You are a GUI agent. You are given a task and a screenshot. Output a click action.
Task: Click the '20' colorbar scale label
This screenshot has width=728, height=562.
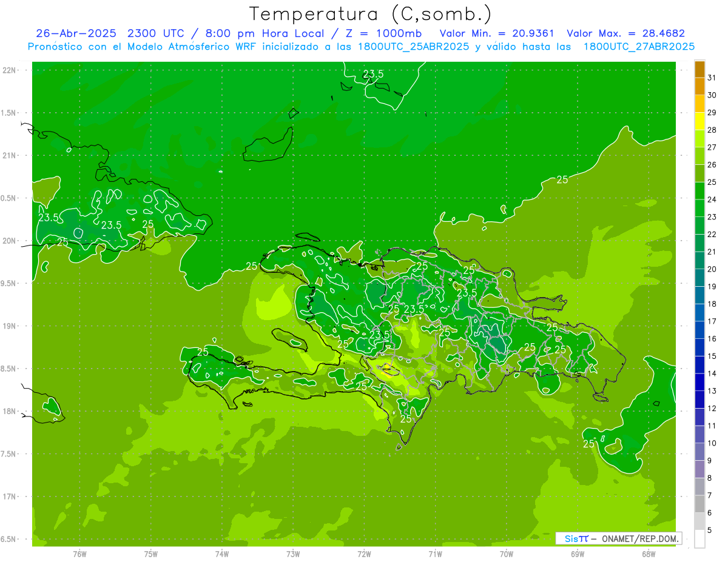(712, 269)
